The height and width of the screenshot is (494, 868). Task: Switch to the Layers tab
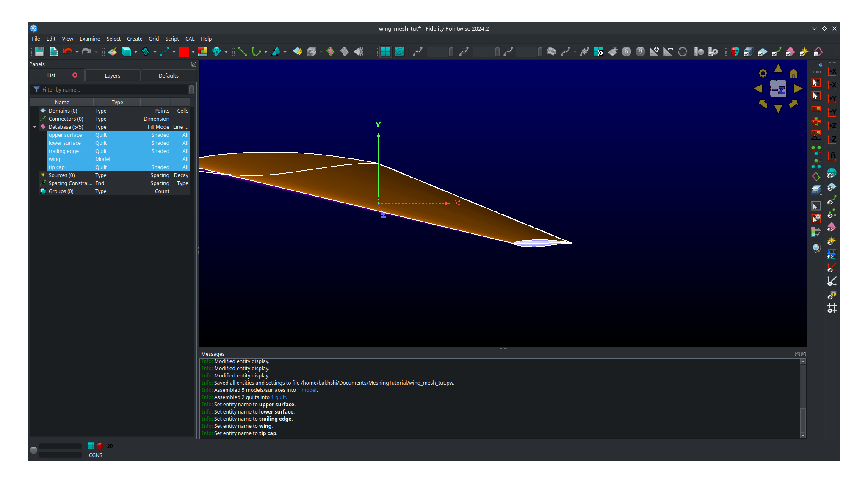tap(113, 75)
